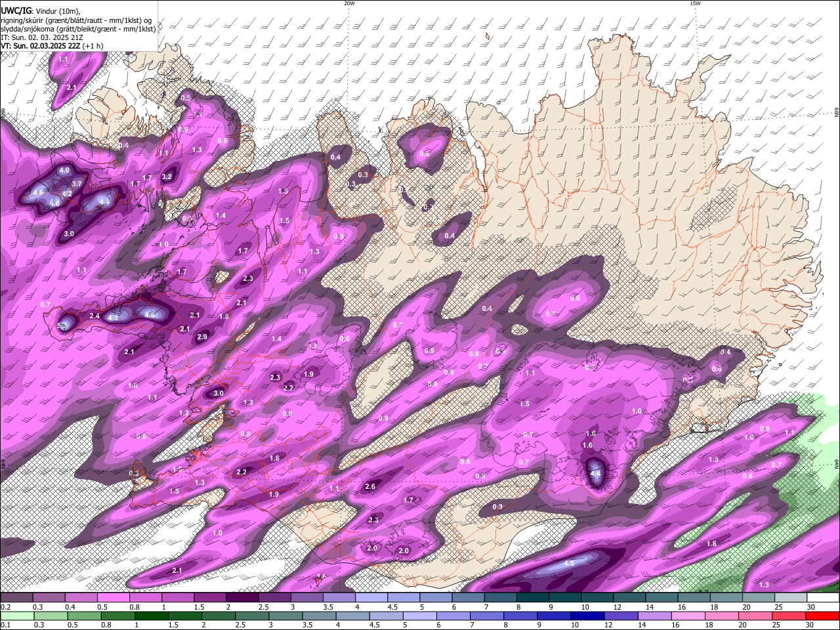
Task: Select pale grey 25–30 swatch in upper legend
Action: [791, 598]
